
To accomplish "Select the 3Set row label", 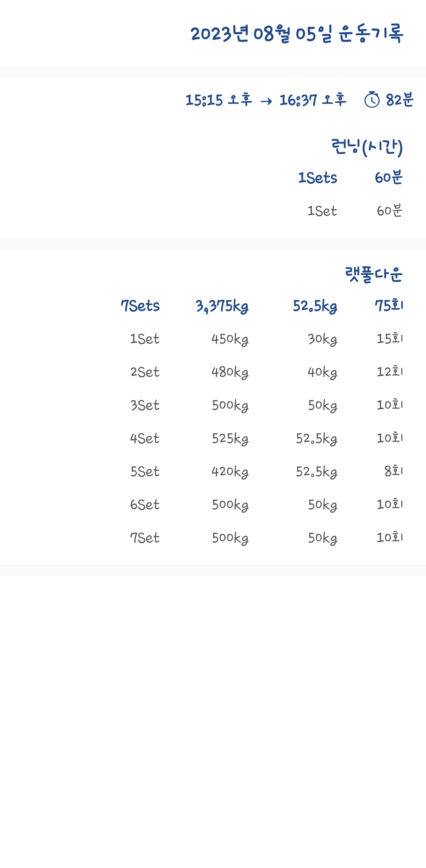I will [145, 405].
